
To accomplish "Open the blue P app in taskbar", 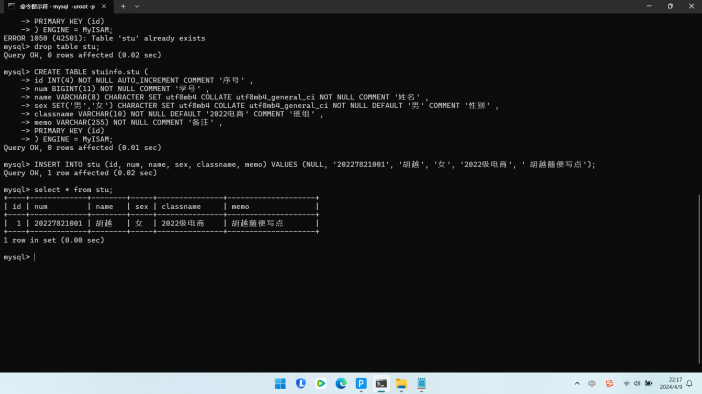I will [361, 384].
